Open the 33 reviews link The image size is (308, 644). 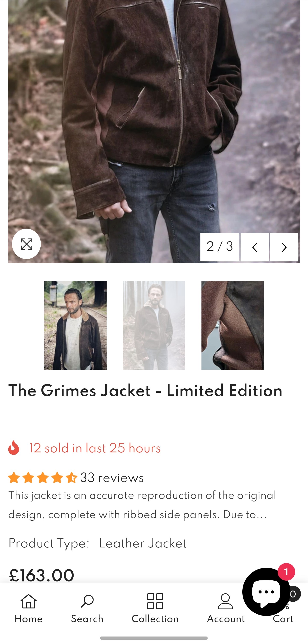(112, 478)
